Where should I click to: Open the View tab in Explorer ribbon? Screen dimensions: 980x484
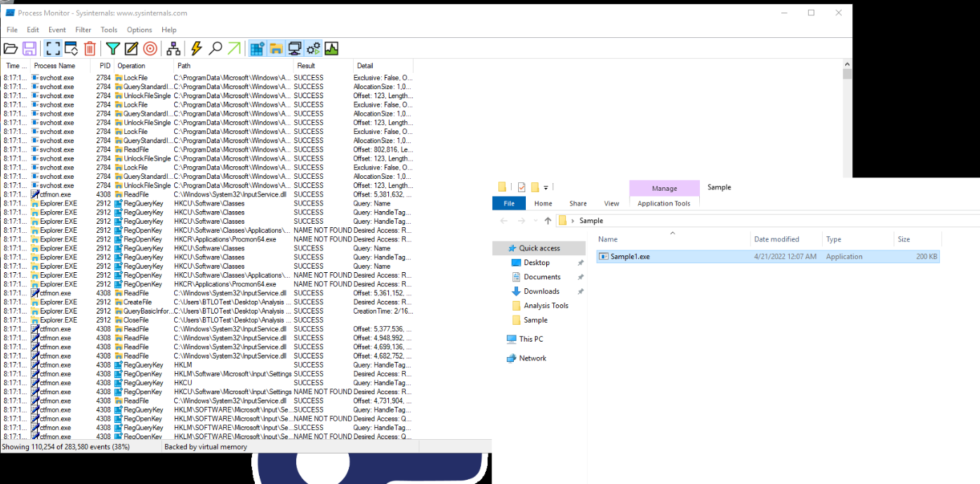(x=612, y=203)
